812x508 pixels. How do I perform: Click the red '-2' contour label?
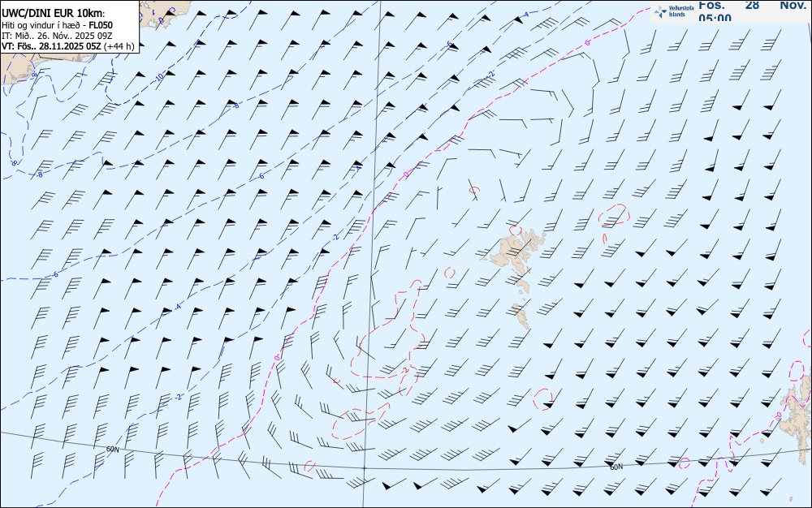(405, 370)
